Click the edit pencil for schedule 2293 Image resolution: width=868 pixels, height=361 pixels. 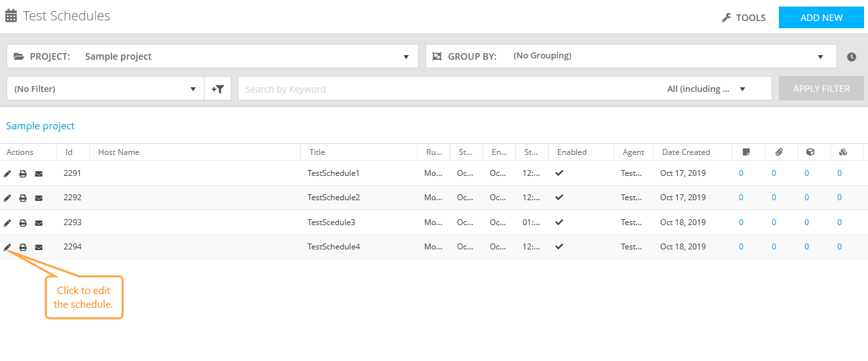click(8, 223)
